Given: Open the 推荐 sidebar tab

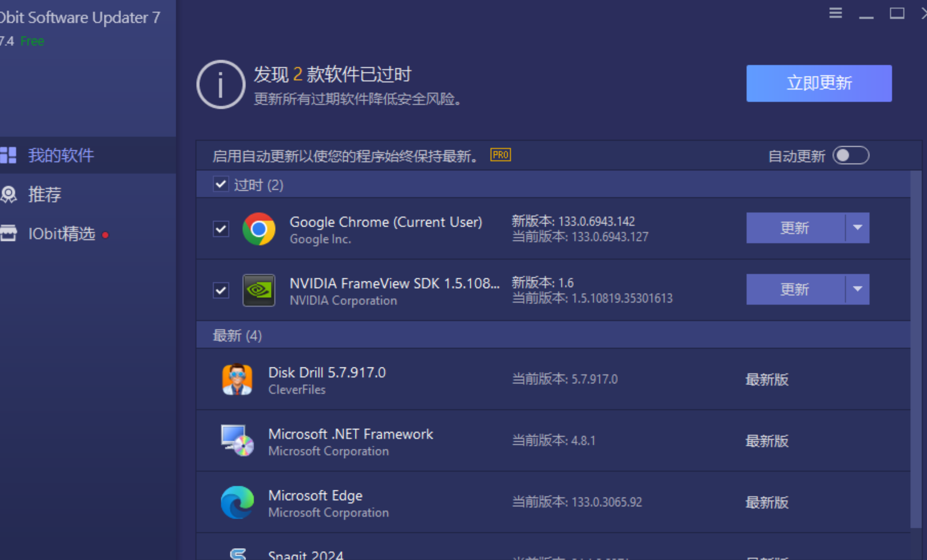Looking at the screenshot, I should coord(88,194).
